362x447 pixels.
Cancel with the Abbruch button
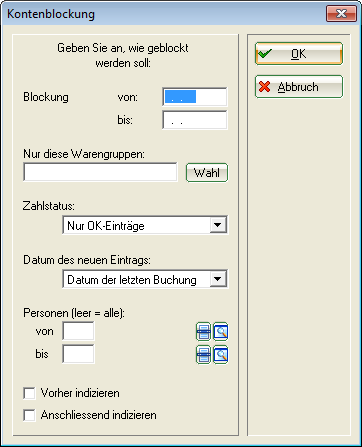click(x=299, y=87)
